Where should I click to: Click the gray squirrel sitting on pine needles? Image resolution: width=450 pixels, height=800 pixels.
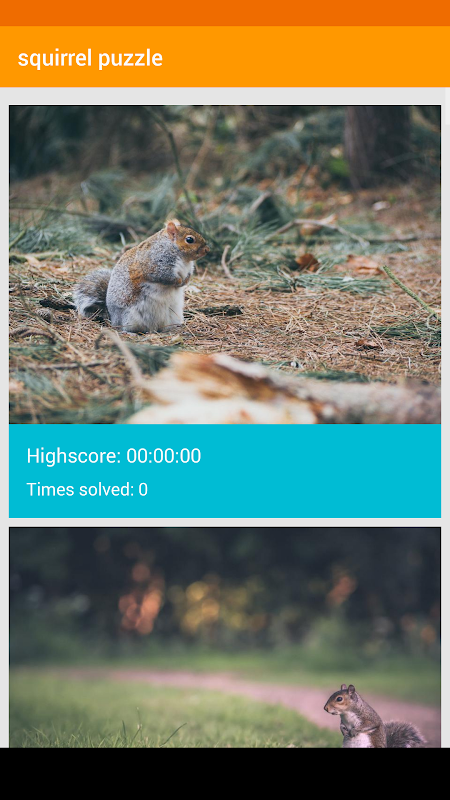(145, 278)
